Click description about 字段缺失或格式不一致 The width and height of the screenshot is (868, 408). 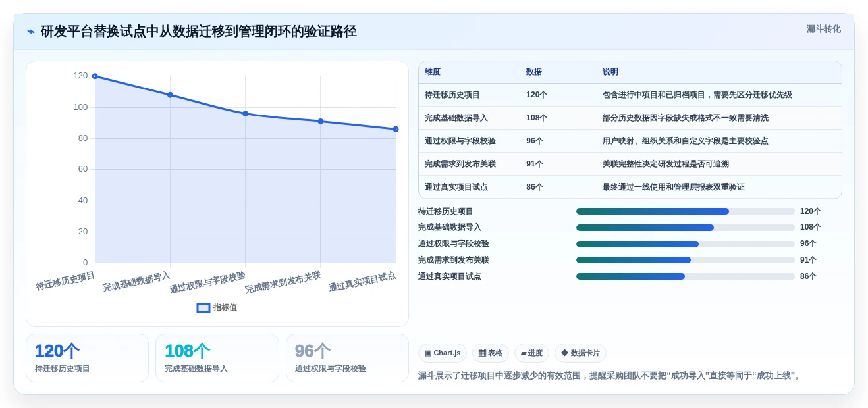pyautogui.click(x=686, y=118)
